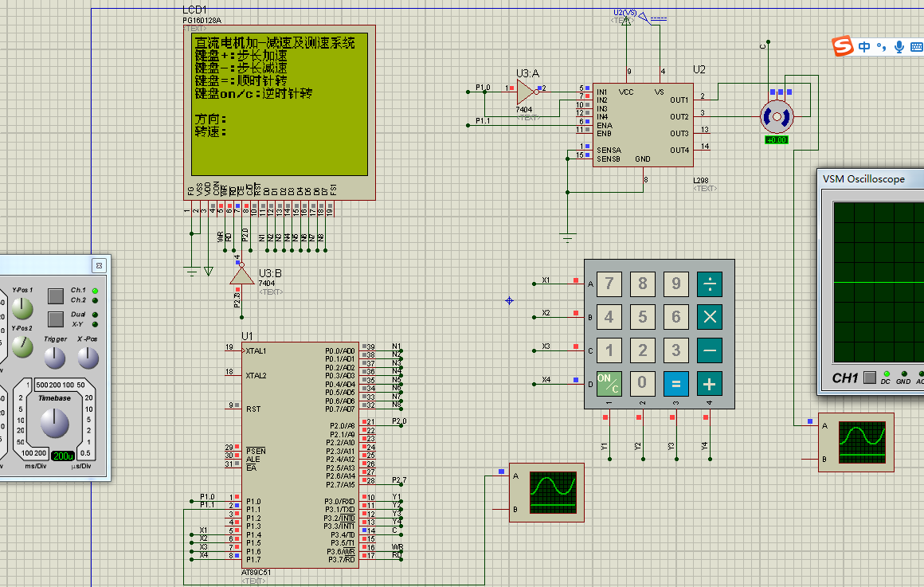The width and height of the screenshot is (924, 587).
Task: Click the GND indicator in VSM Oscilloscope
Action: click(x=904, y=374)
